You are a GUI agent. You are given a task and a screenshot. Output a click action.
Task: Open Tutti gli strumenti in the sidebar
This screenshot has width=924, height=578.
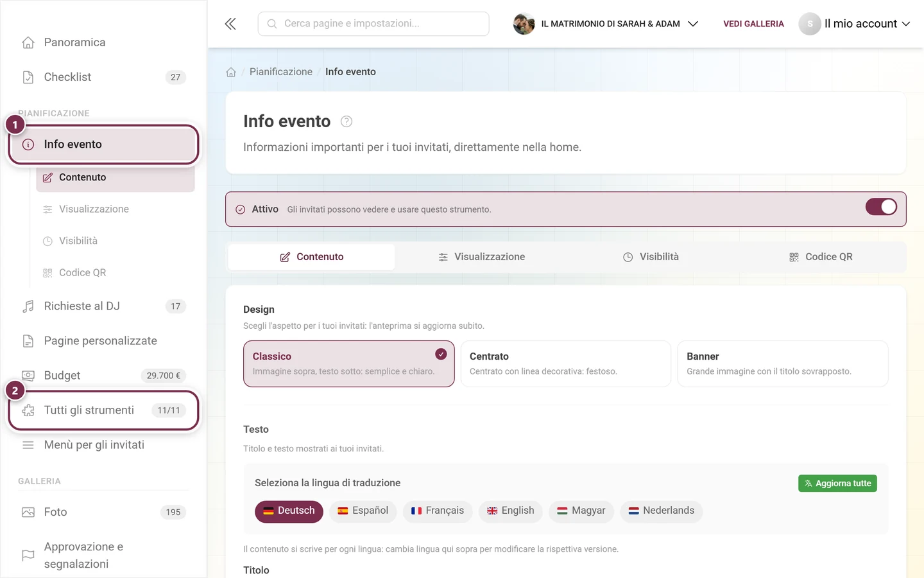click(104, 410)
